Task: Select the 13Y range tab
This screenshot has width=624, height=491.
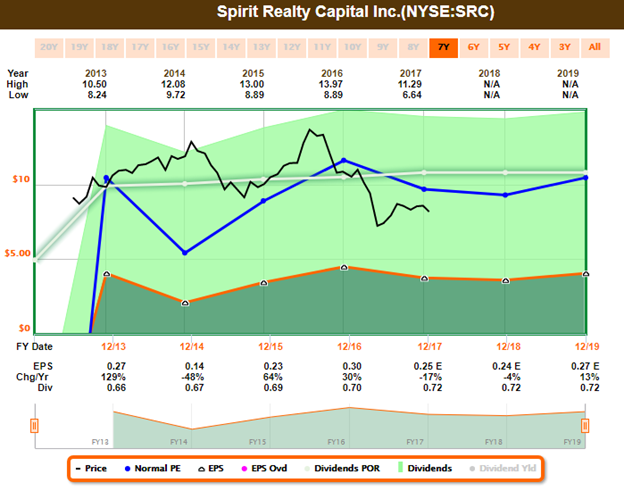Action: 261,48
